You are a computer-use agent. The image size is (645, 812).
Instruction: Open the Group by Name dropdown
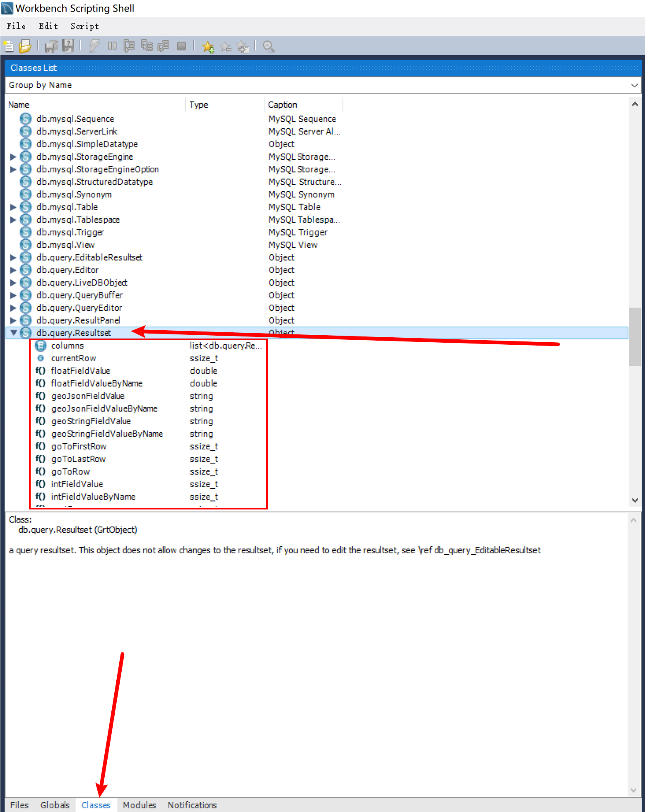634,85
